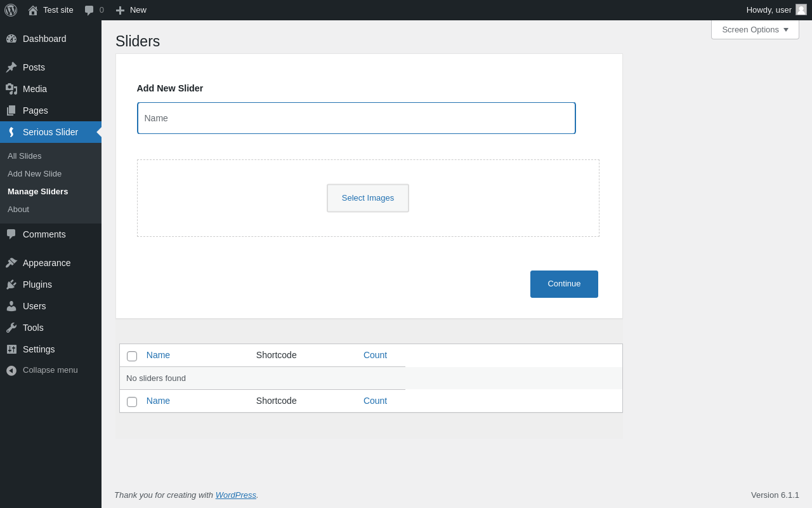The image size is (812, 508).
Task: Click the Continue button
Action: pos(564,284)
